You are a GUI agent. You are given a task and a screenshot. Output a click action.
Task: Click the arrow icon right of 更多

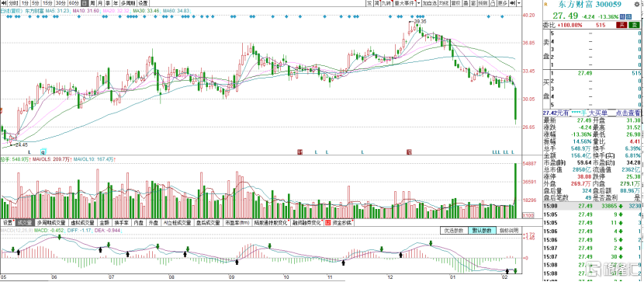(513, 3)
